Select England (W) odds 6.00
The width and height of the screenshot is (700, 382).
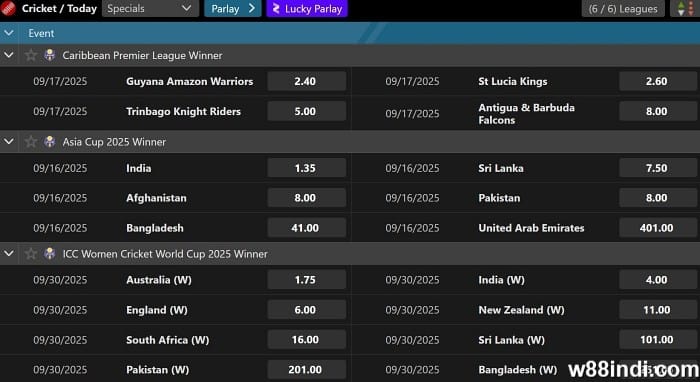pyautogui.click(x=307, y=310)
